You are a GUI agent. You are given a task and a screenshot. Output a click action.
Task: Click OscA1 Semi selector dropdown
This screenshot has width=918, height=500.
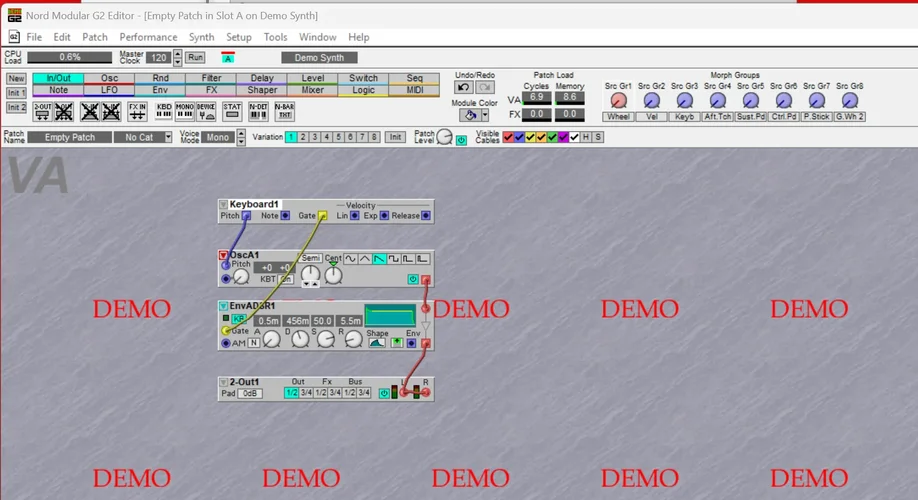311,258
